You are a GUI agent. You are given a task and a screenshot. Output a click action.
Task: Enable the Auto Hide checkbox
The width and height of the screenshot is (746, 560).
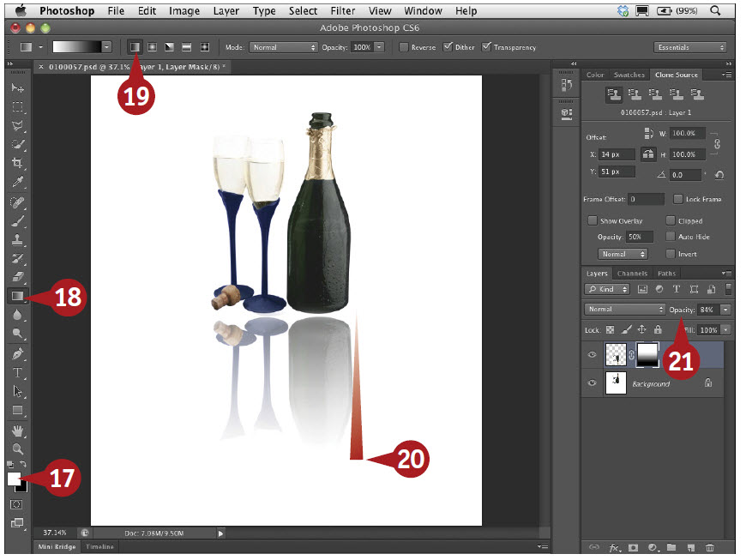[x=671, y=237]
